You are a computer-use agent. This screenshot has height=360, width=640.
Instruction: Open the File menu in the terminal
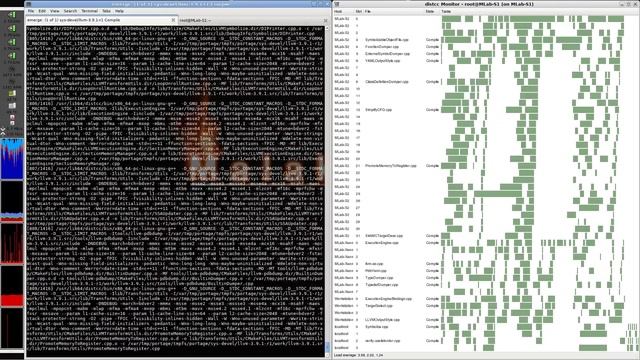click(x=31, y=11)
